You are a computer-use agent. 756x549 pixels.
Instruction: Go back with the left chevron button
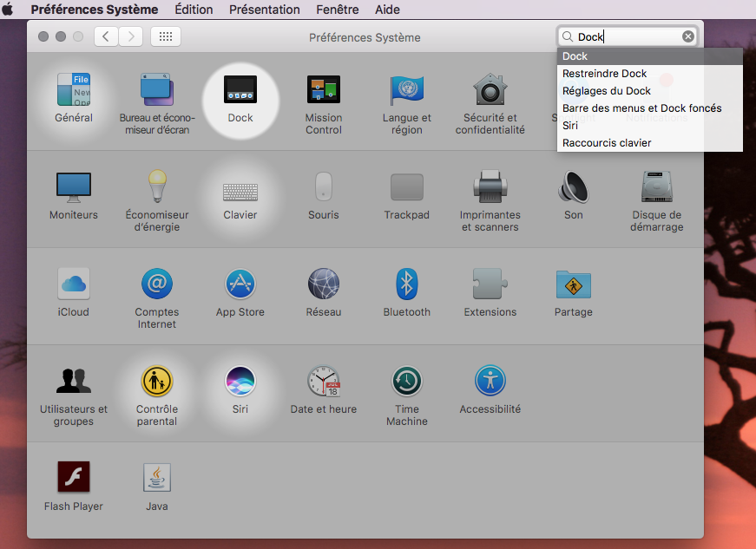(106, 36)
